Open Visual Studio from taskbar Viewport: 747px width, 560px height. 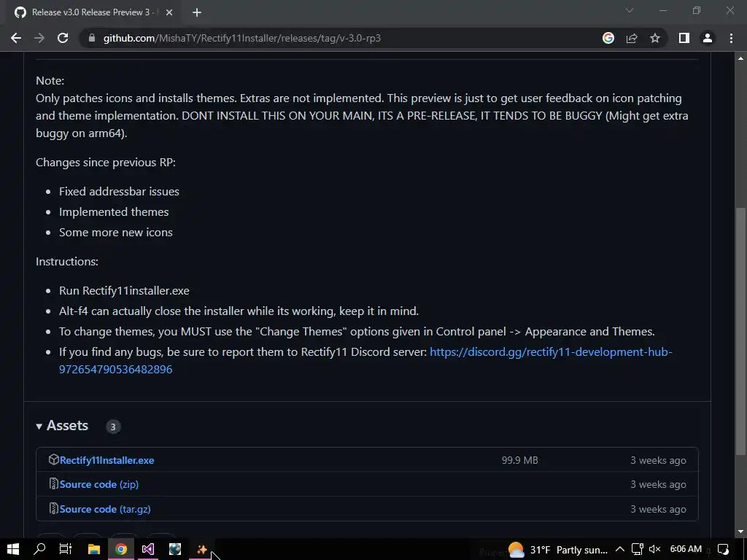click(147, 550)
